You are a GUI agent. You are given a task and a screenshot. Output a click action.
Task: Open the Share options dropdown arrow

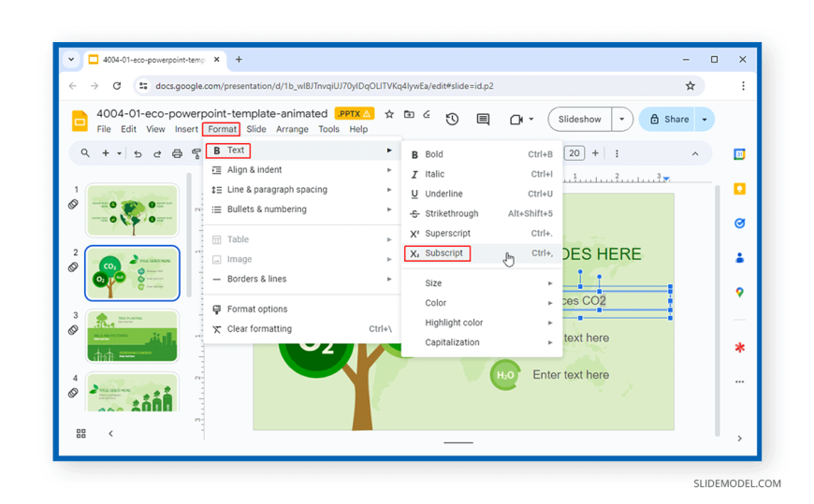pos(705,120)
